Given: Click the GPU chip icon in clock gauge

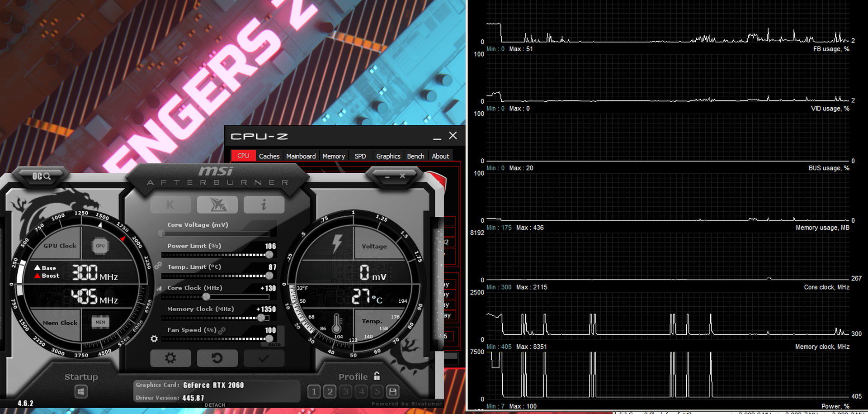Looking at the screenshot, I should (100, 246).
